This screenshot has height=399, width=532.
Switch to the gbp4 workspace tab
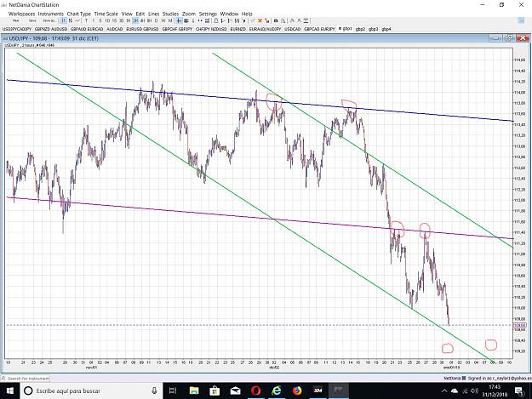click(386, 29)
